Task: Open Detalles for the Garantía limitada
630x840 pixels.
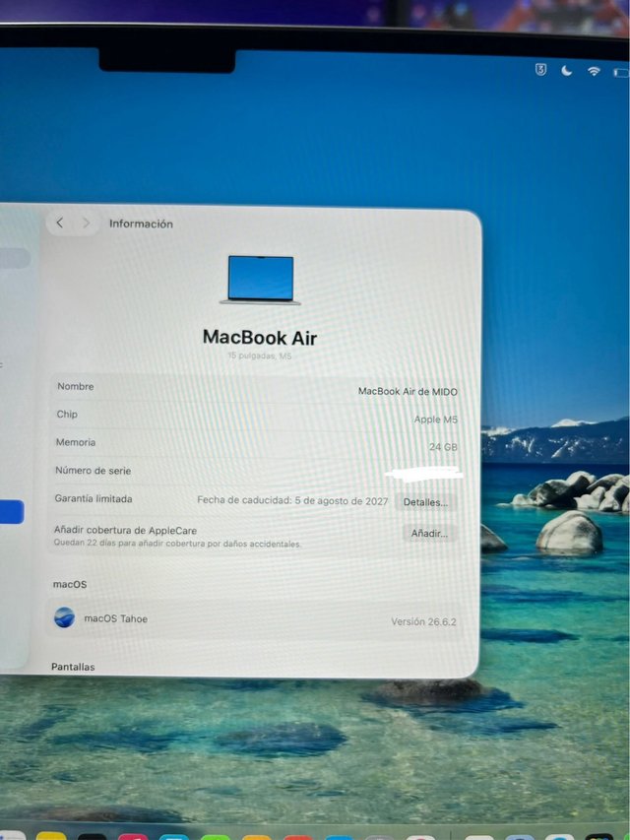Action: pyautogui.click(x=425, y=502)
